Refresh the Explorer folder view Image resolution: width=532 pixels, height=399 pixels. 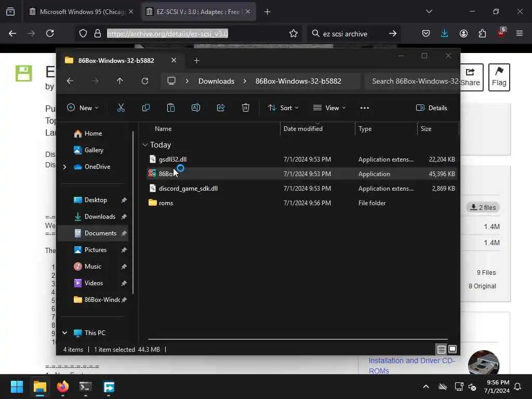coord(145,81)
